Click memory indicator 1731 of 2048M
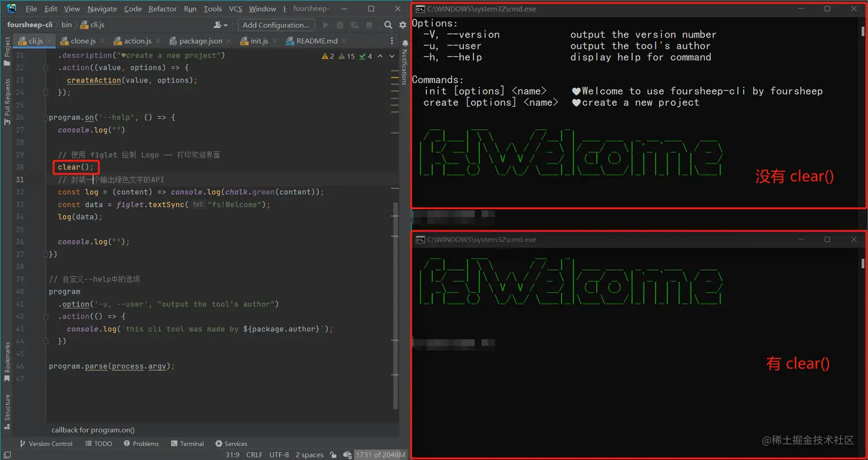This screenshot has width=868, height=460. 381,455
